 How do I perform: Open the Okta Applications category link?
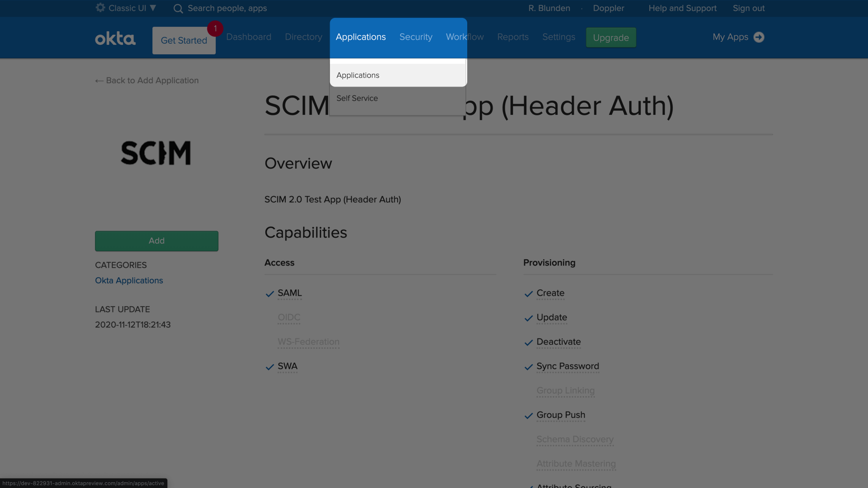click(129, 281)
